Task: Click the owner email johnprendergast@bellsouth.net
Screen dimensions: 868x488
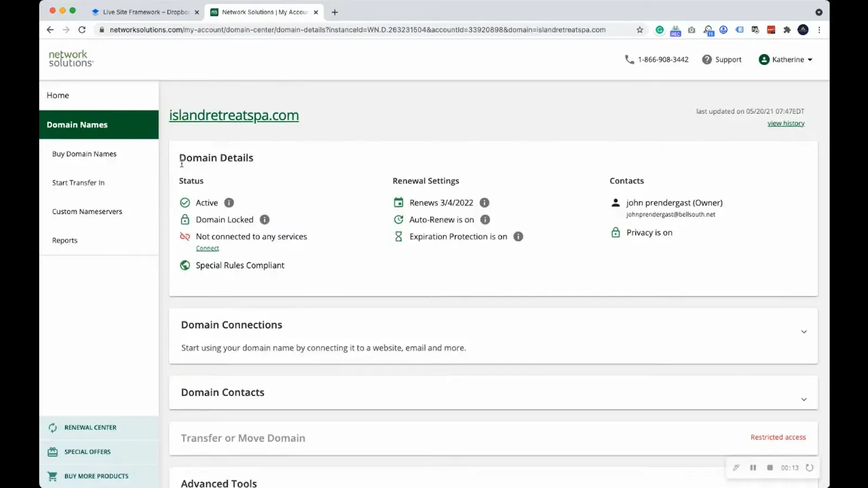Action: (x=671, y=214)
